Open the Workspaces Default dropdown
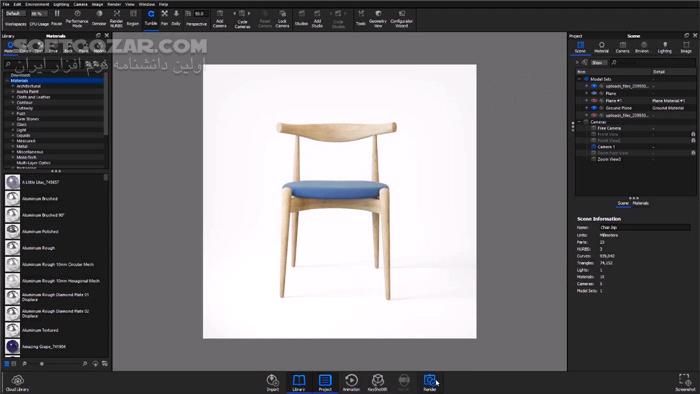 coord(16,14)
